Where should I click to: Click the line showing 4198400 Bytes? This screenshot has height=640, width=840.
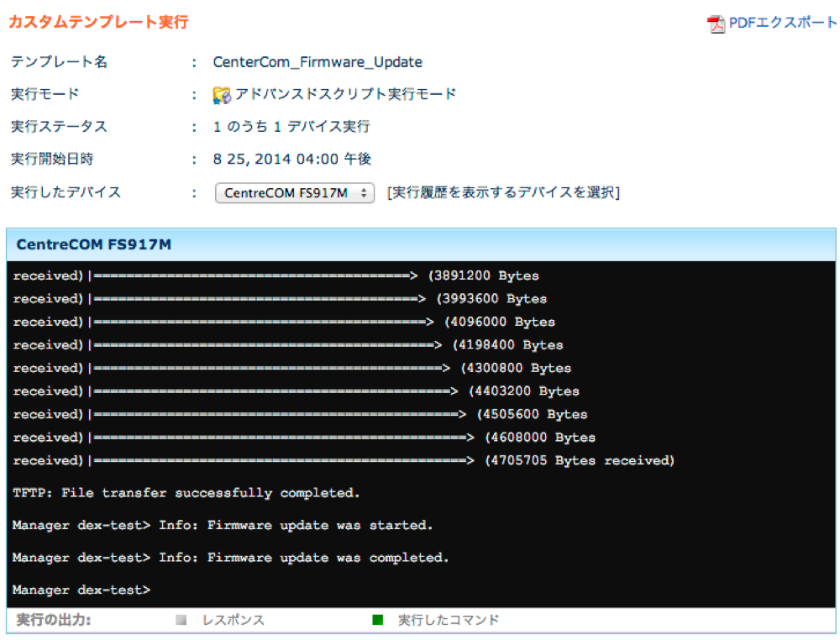[288, 345]
